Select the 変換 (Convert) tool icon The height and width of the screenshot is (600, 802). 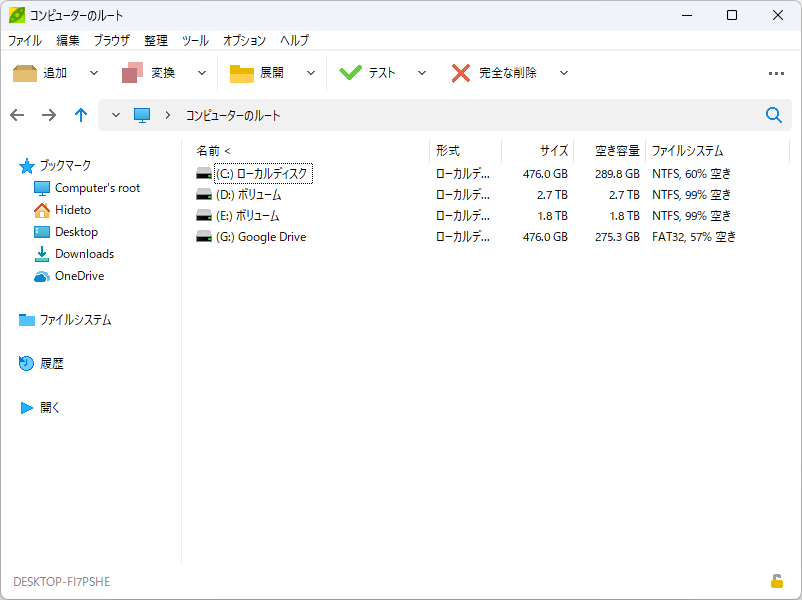tap(134, 71)
